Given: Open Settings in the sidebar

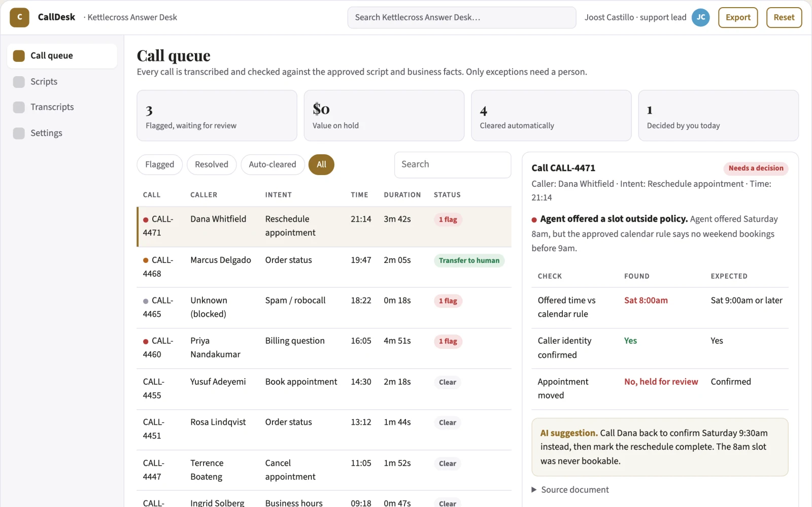Looking at the screenshot, I should pos(62,133).
